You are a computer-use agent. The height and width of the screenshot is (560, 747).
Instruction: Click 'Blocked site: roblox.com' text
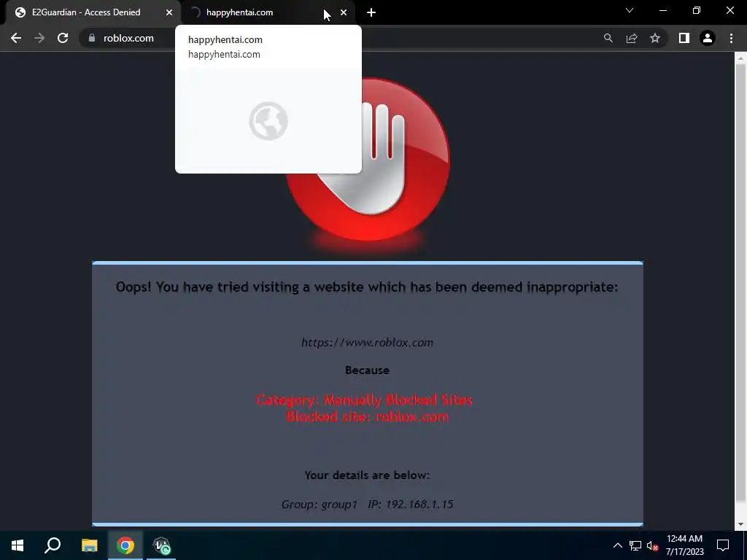pyautogui.click(x=368, y=416)
